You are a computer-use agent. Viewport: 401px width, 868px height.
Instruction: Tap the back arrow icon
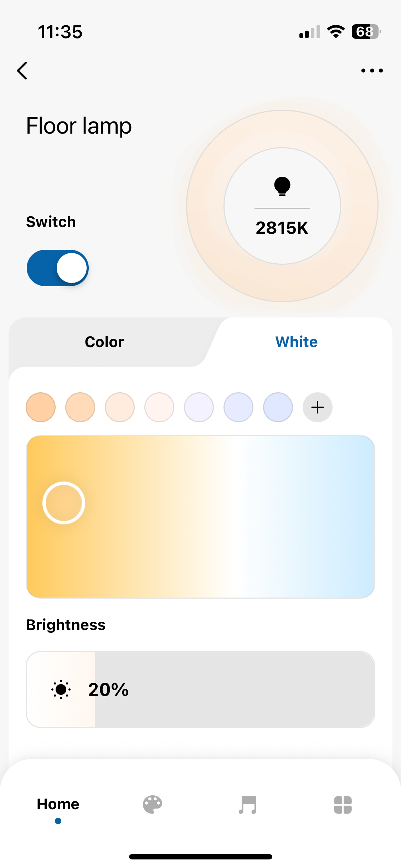click(22, 71)
